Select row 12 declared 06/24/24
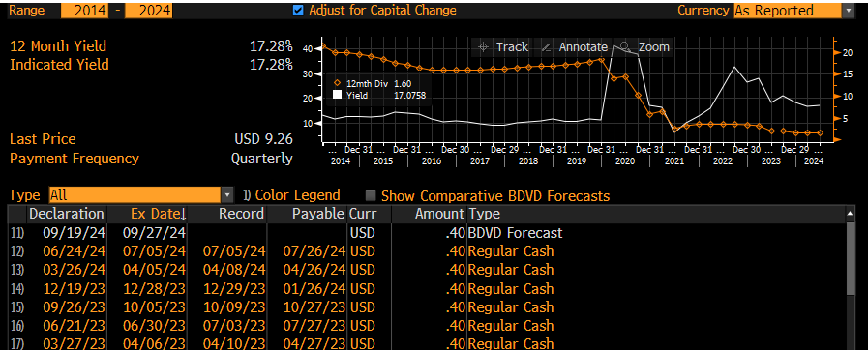Viewport: 868px width, 350px height. (x=428, y=251)
